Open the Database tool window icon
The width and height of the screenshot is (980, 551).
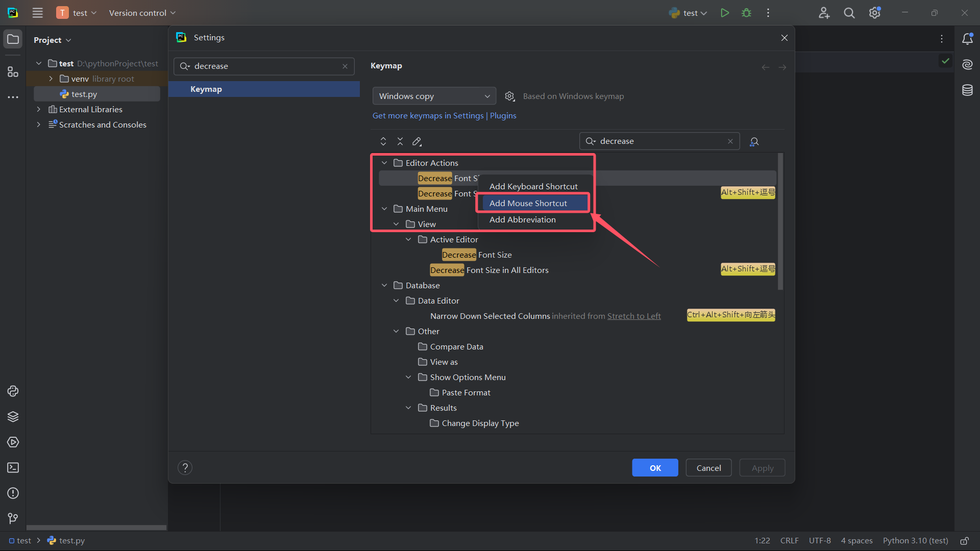coord(967,90)
